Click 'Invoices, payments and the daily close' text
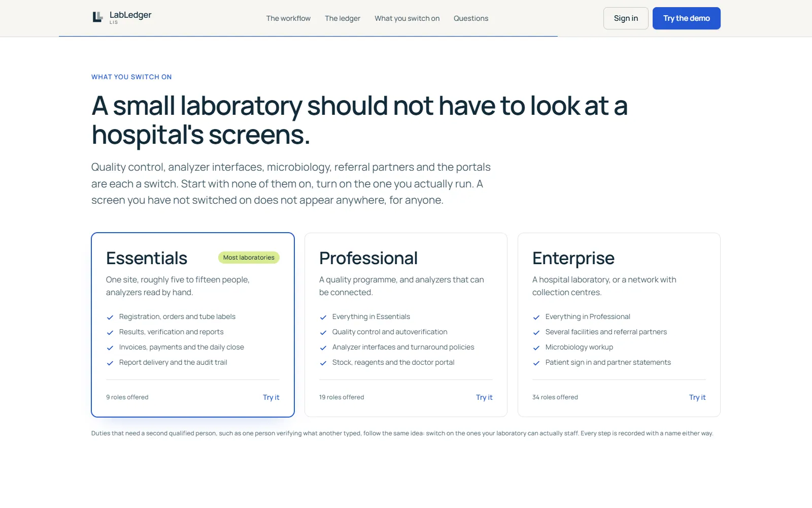This screenshot has height=508, width=812. [182, 347]
